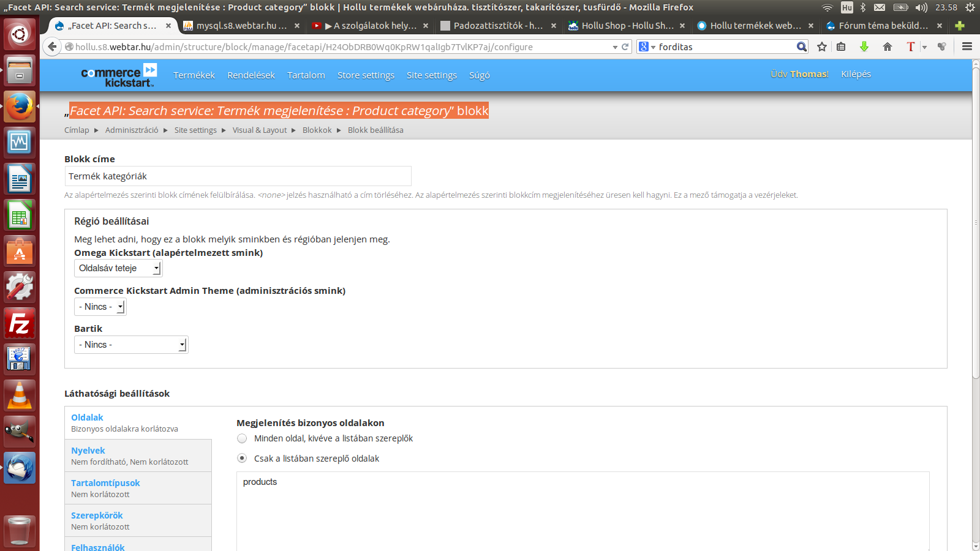The image size is (980, 551).
Task: Launch VLC media player cone icon
Action: point(20,395)
